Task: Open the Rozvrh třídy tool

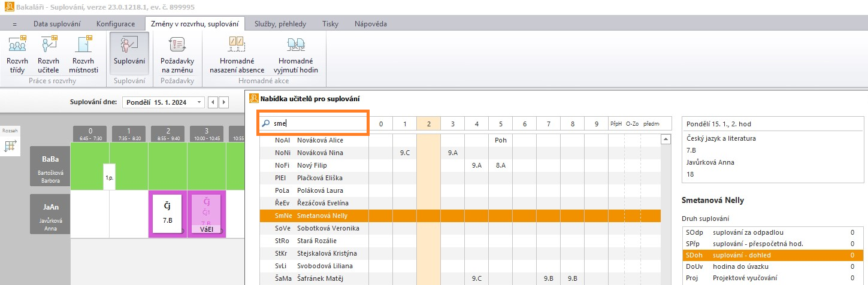Action: click(17, 54)
